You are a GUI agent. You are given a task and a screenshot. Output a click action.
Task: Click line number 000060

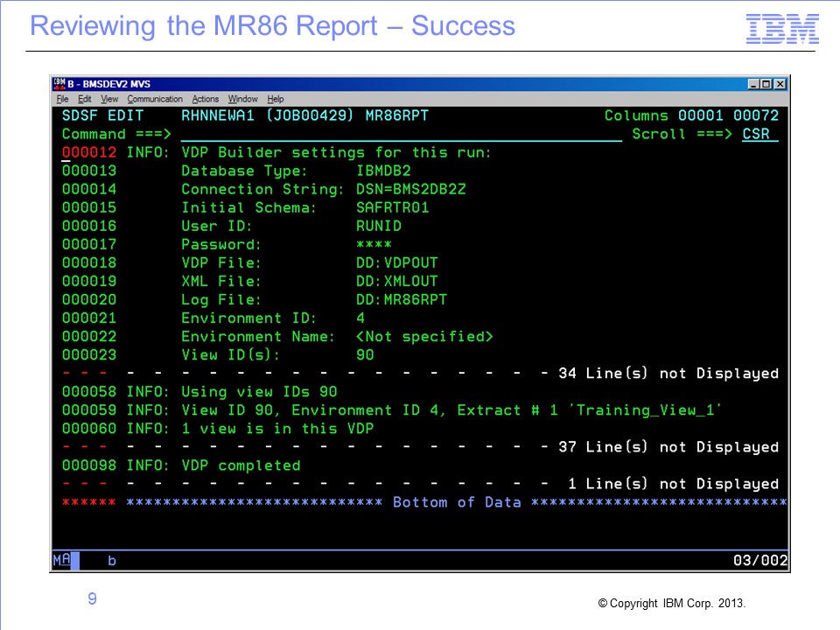coord(89,429)
